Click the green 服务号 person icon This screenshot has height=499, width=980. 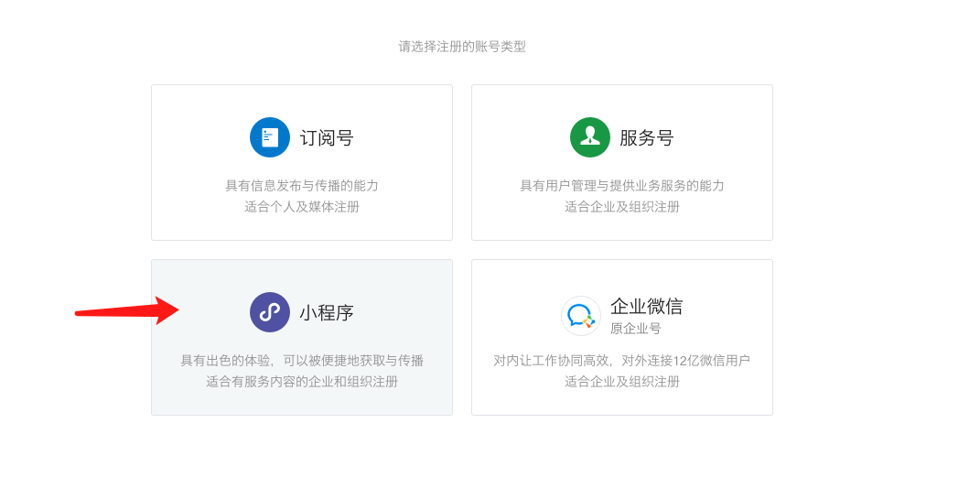coord(590,137)
